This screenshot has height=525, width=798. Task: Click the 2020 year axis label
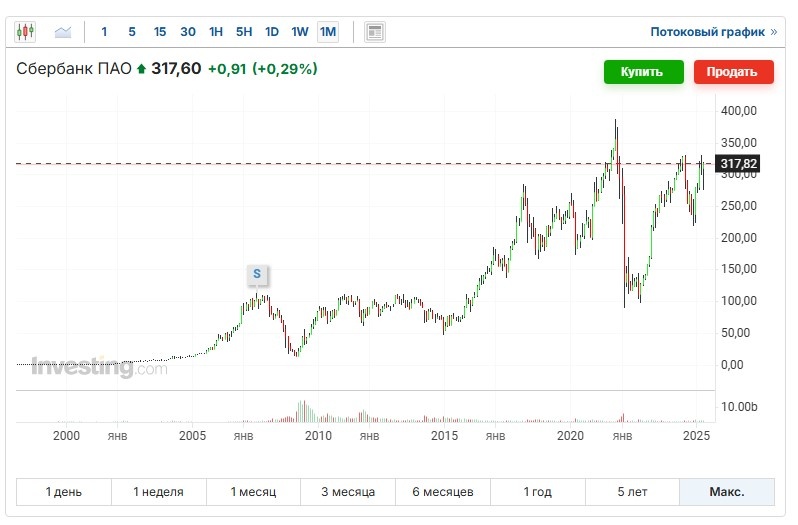[570, 436]
